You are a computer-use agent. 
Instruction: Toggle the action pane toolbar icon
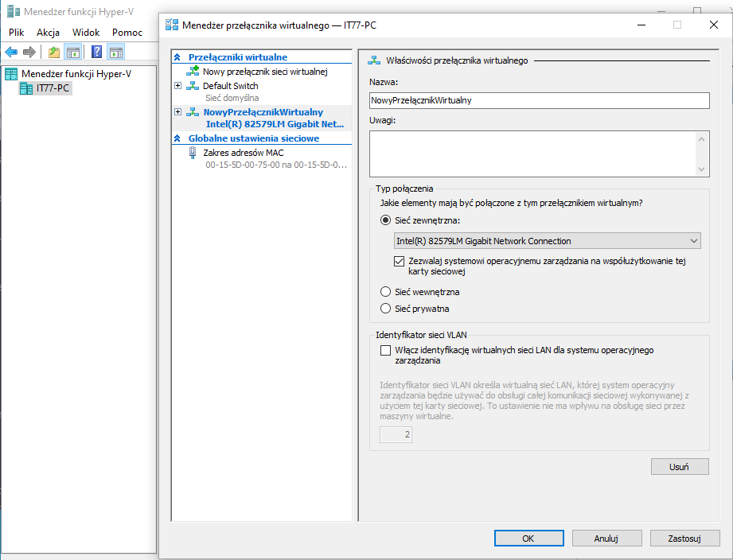tap(116, 52)
